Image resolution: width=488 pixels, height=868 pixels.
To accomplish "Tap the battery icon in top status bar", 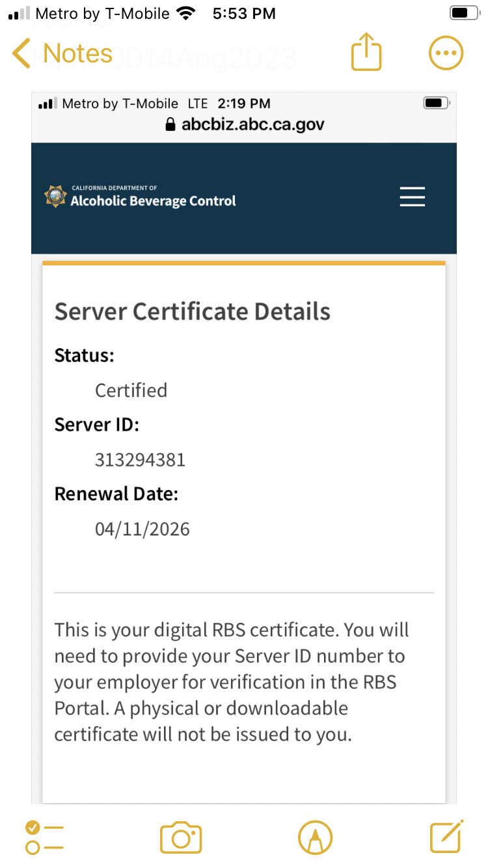I will pyautogui.click(x=464, y=13).
